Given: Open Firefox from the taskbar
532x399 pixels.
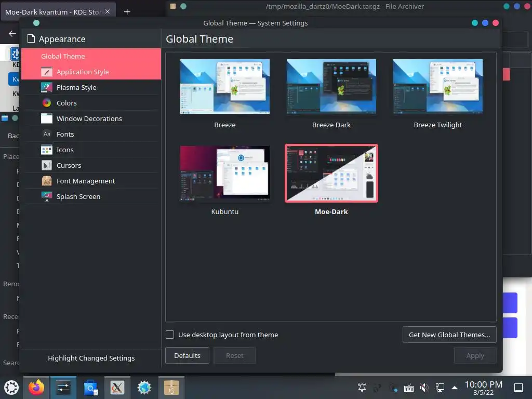Looking at the screenshot, I should 36,388.
